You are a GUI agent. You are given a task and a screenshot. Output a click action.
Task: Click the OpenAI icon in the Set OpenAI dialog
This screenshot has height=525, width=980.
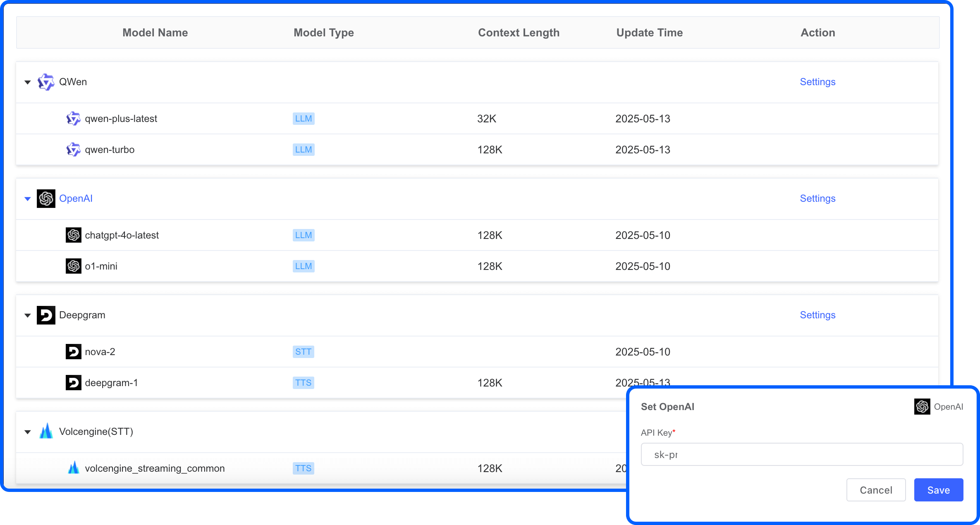click(x=921, y=406)
